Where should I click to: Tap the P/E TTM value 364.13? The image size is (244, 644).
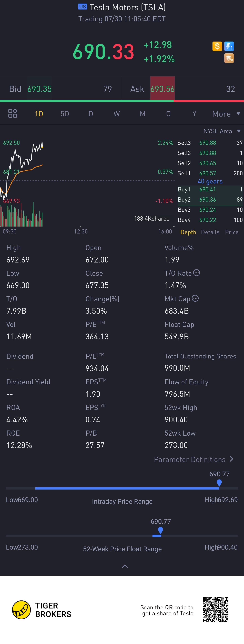point(97,337)
